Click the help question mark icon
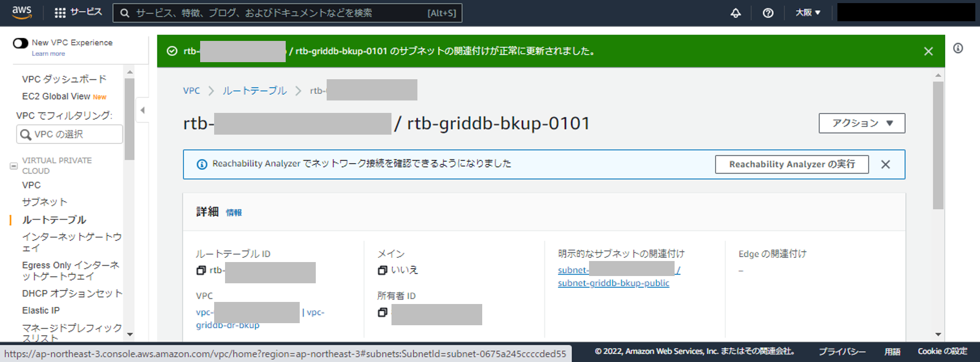 coord(768,13)
